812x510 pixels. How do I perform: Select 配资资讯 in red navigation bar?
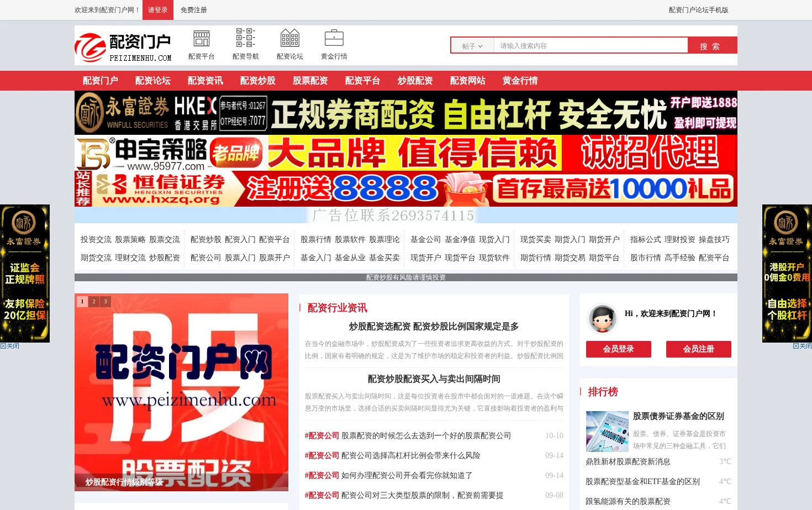(205, 81)
